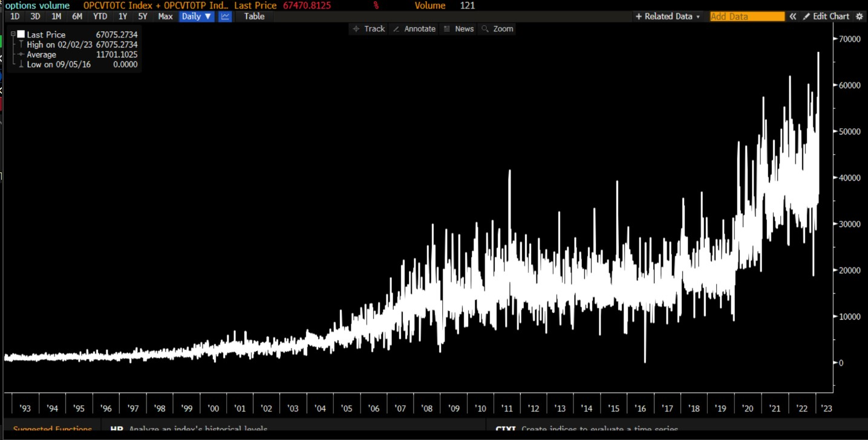
Task: Open the Daily periodicity dropdown
Action: click(x=197, y=16)
